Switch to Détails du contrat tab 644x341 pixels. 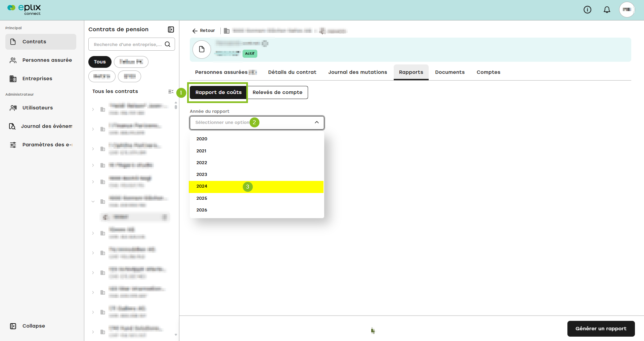(292, 72)
